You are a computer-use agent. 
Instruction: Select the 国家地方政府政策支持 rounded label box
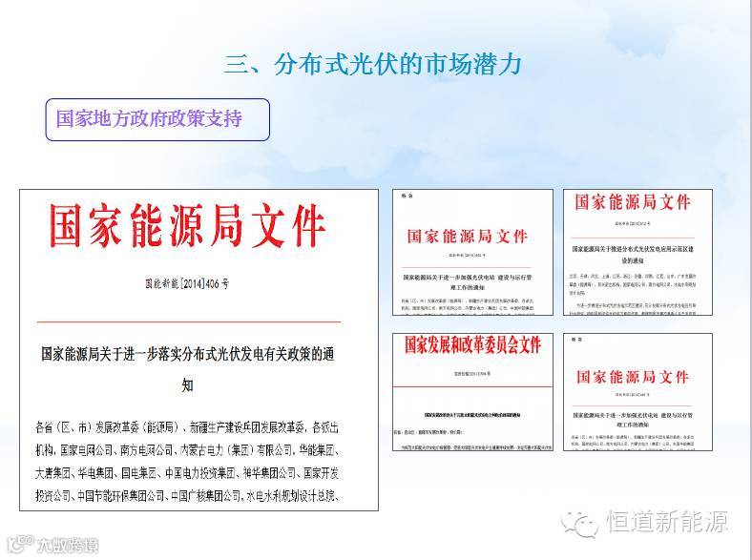(x=157, y=119)
